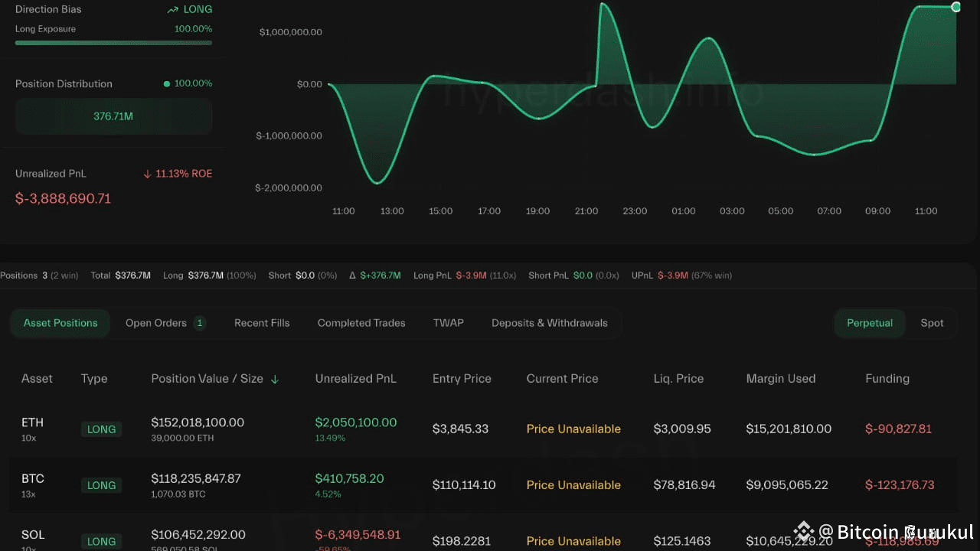Click the BTC asset name
Viewport: 980px width, 551px height.
[x=33, y=478]
